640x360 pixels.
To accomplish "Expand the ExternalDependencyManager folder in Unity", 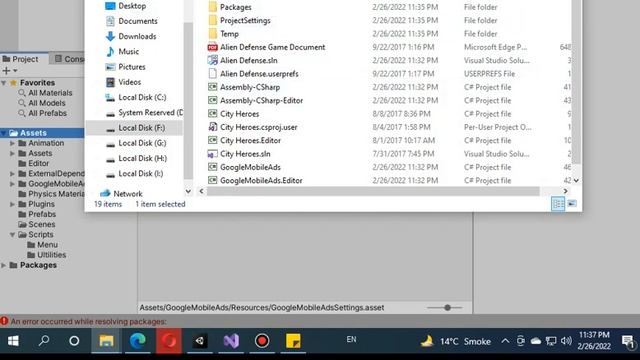I will coord(12,173).
